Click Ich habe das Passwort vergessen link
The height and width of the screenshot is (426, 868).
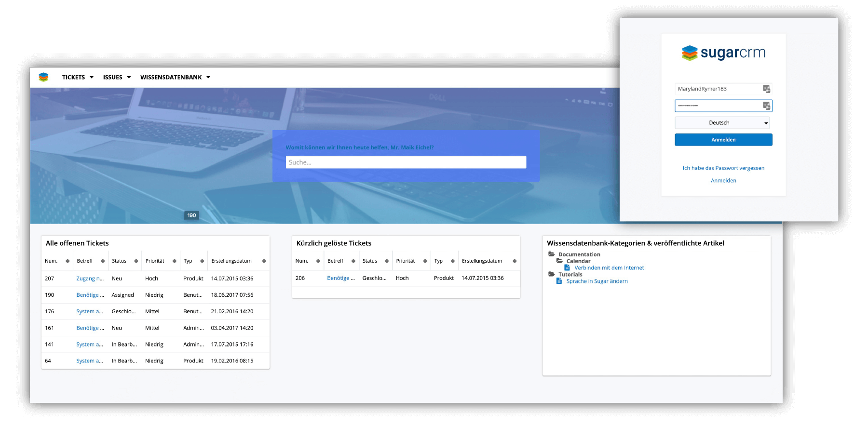(x=723, y=168)
